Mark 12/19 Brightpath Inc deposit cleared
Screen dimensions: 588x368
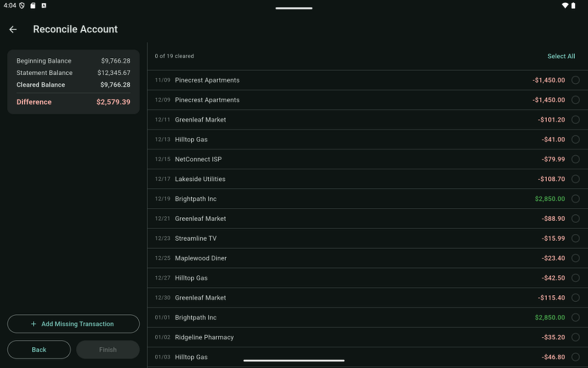coord(575,199)
